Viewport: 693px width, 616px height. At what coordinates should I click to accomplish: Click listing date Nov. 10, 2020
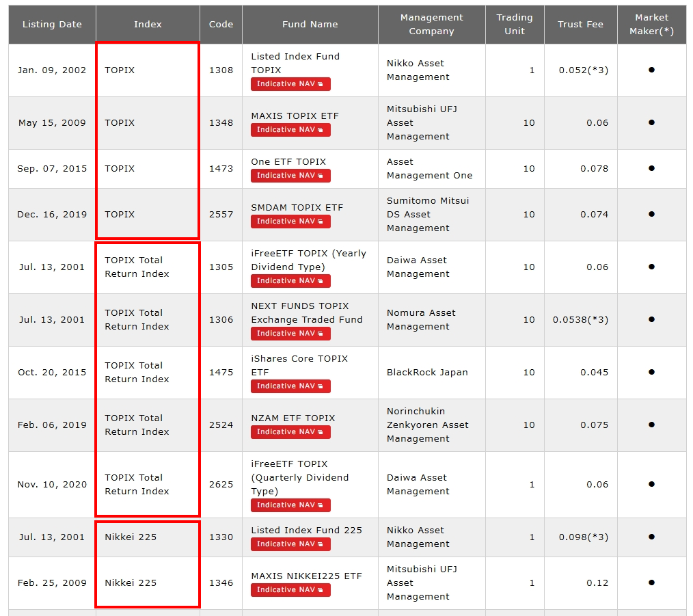click(52, 485)
